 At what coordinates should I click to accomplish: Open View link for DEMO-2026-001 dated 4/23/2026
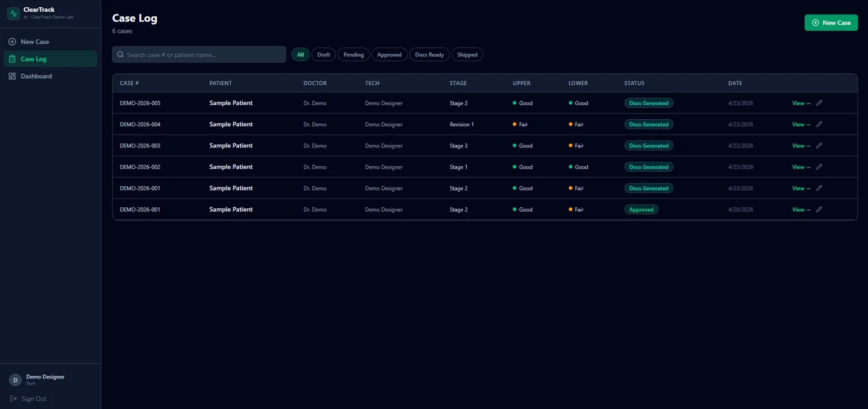pos(801,188)
